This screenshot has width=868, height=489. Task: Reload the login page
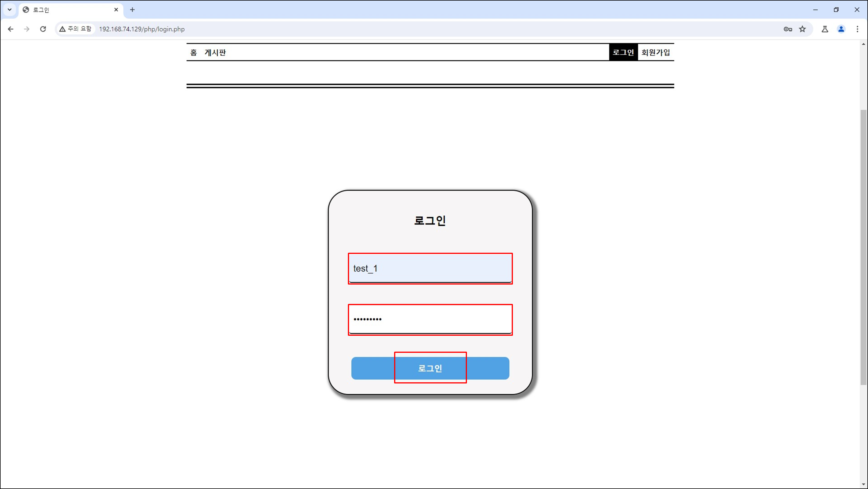point(43,29)
